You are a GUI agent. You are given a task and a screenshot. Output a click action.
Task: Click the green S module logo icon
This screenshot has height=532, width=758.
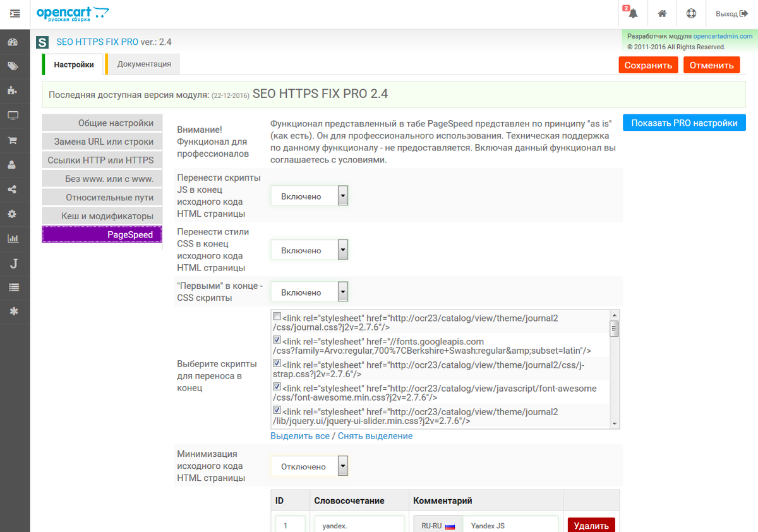coord(42,43)
